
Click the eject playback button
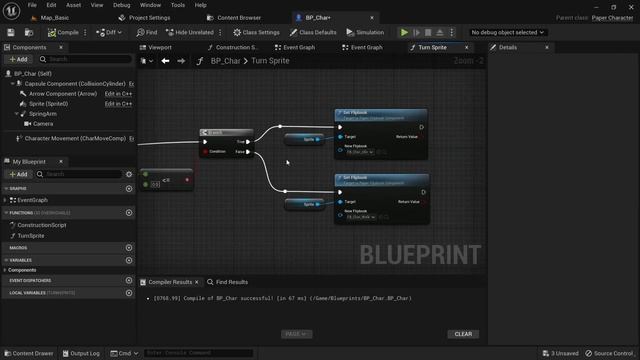point(440,32)
